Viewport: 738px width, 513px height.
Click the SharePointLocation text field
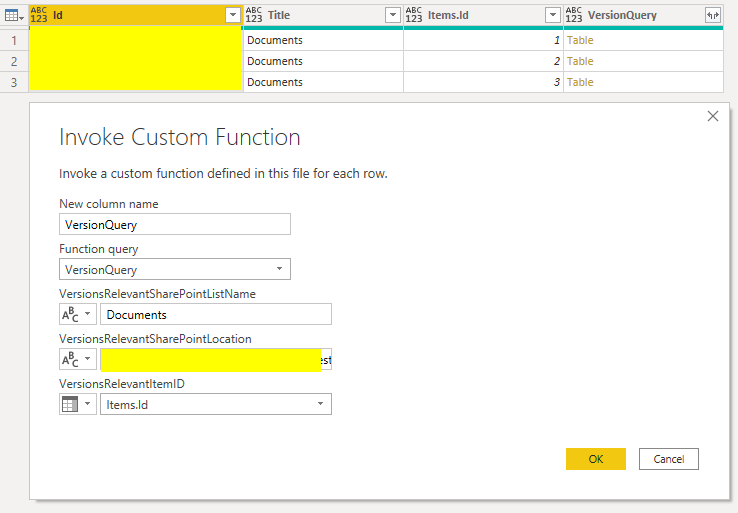pyautogui.click(x=216, y=359)
